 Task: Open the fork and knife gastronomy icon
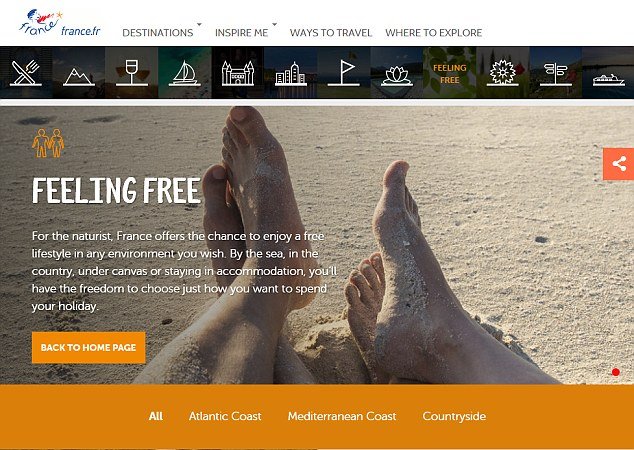[25, 73]
